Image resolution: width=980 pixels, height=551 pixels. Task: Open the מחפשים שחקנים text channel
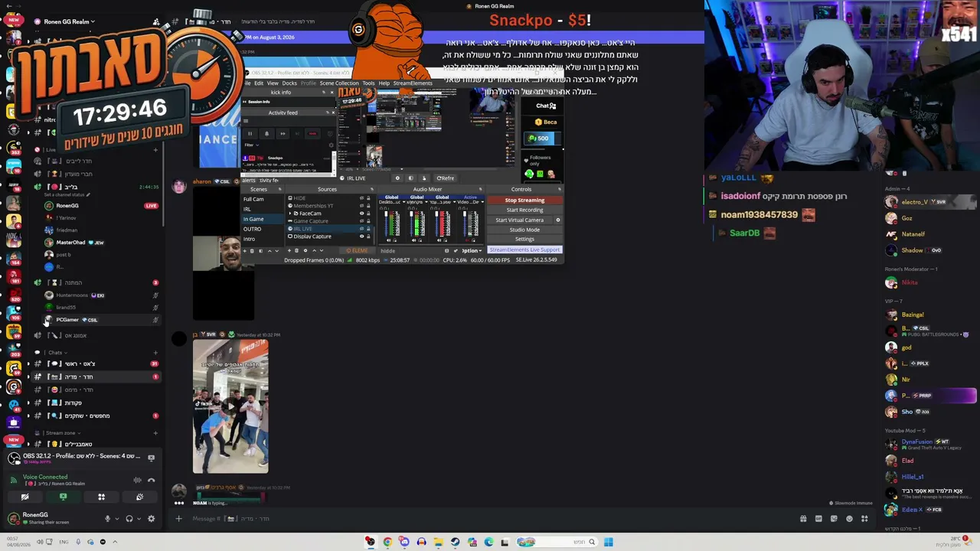96,416
